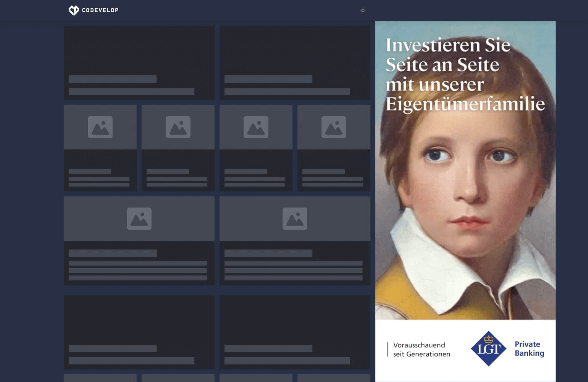Click the 'Vorausschauend seit Generationen' slogan
The height and width of the screenshot is (382, 588).
(421, 350)
